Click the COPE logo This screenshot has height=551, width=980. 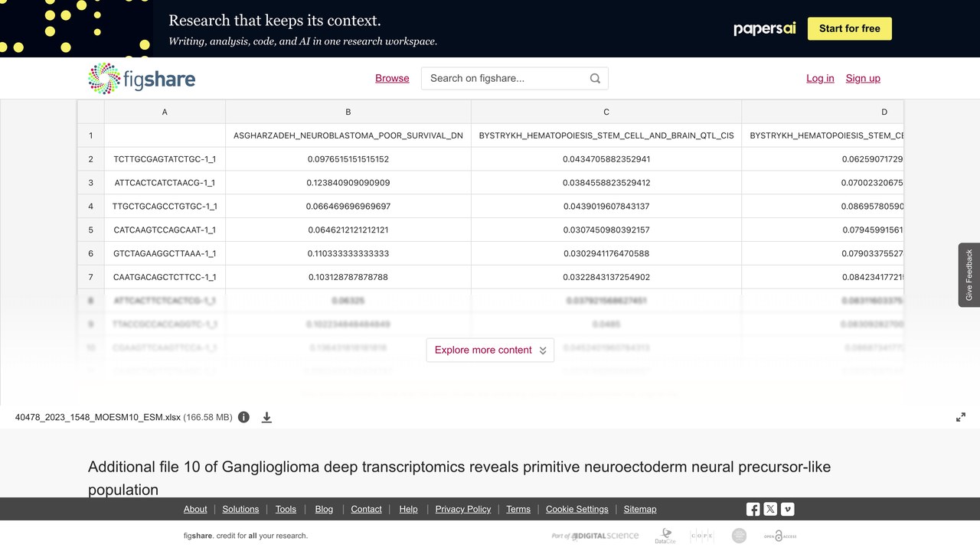[x=702, y=536]
